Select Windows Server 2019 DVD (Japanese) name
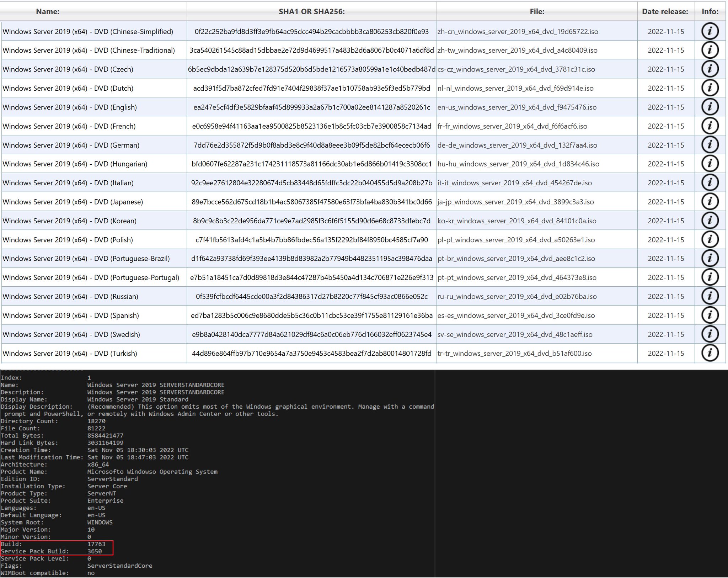 pyautogui.click(x=73, y=202)
